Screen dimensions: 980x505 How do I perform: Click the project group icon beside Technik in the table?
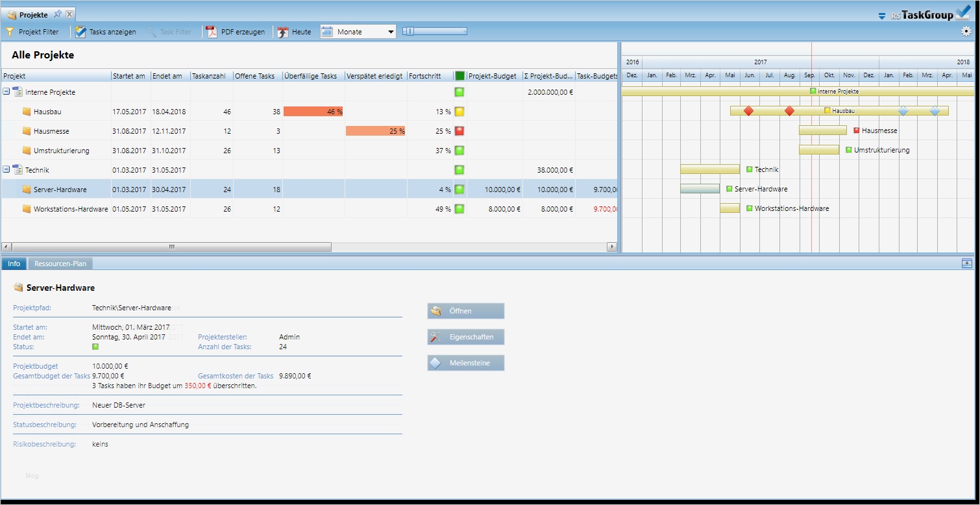tap(18, 169)
